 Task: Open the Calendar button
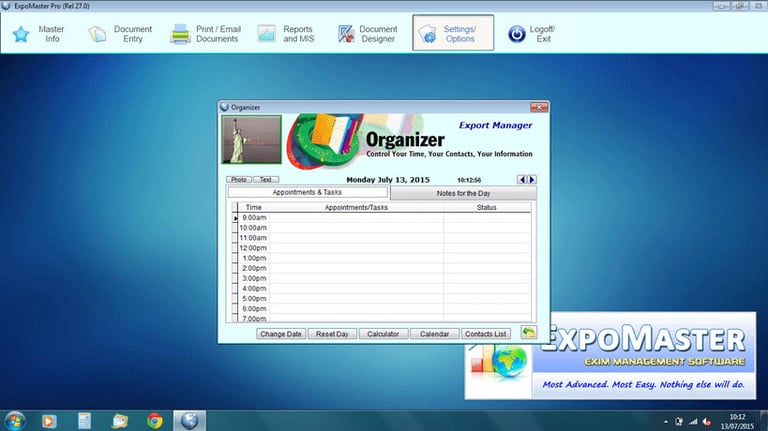coord(434,334)
